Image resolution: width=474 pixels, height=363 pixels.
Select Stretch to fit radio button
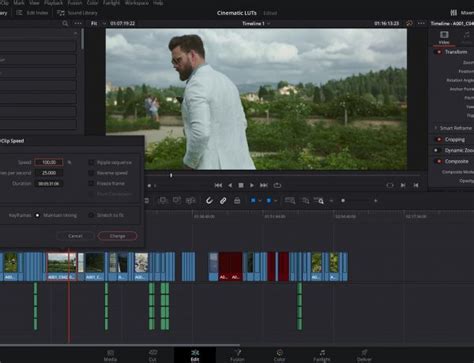(91, 215)
